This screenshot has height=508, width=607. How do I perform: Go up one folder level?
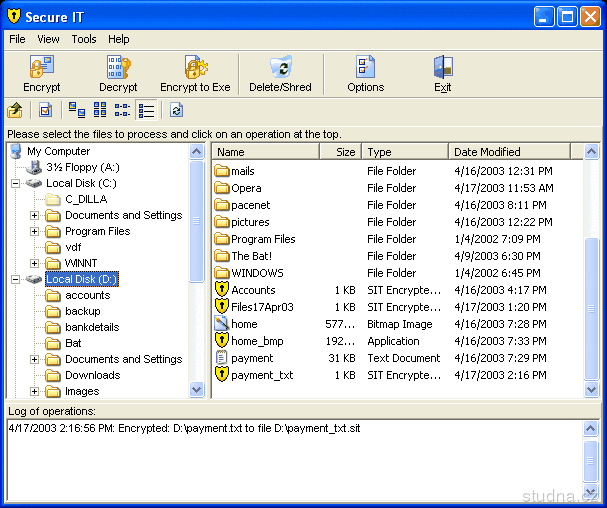pyautogui.click(x=15, y=110)
